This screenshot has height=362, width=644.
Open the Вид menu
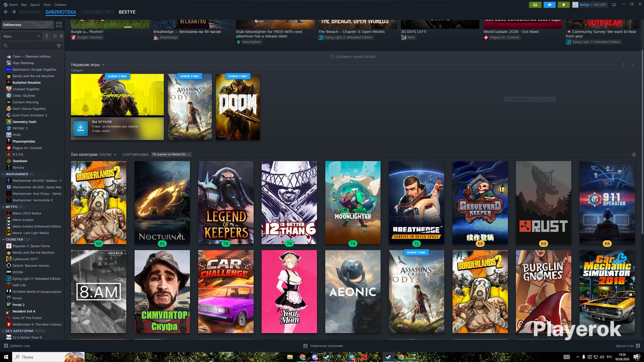pyautogui.click(x=24, y=5)
